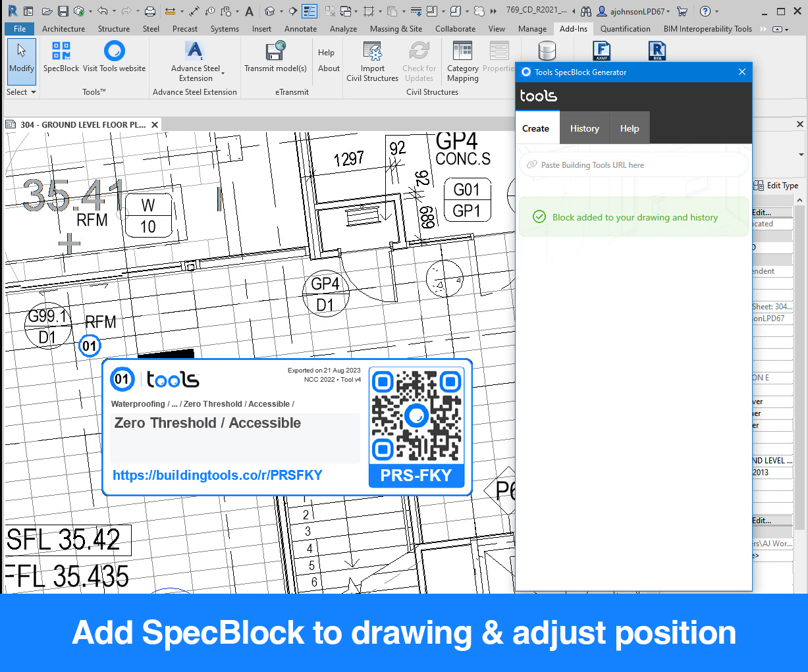Switch to the Architecture ribbon tab
Image resolution: width=808 pixels, height=672 pixels.
pos(63,29)
